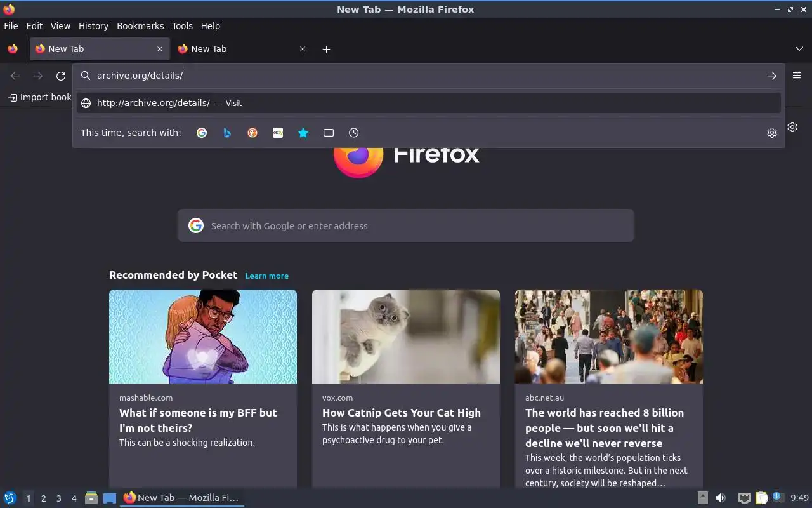
Task: Search in open Tabs icon
Action: click(329, 133)
